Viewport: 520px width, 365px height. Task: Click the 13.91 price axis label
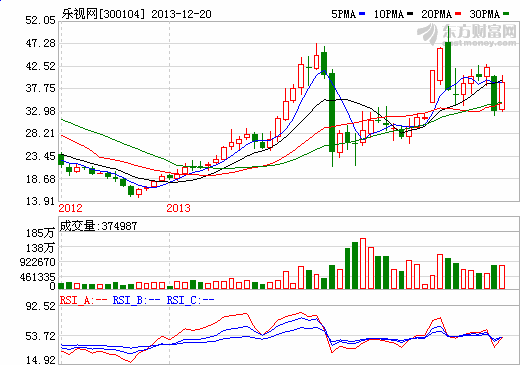coord(41,201)
